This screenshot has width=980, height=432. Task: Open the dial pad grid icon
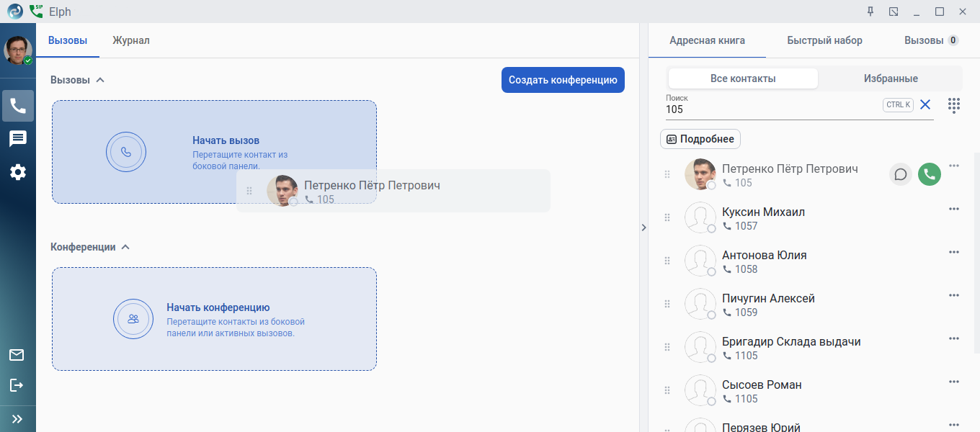[954, 105]
